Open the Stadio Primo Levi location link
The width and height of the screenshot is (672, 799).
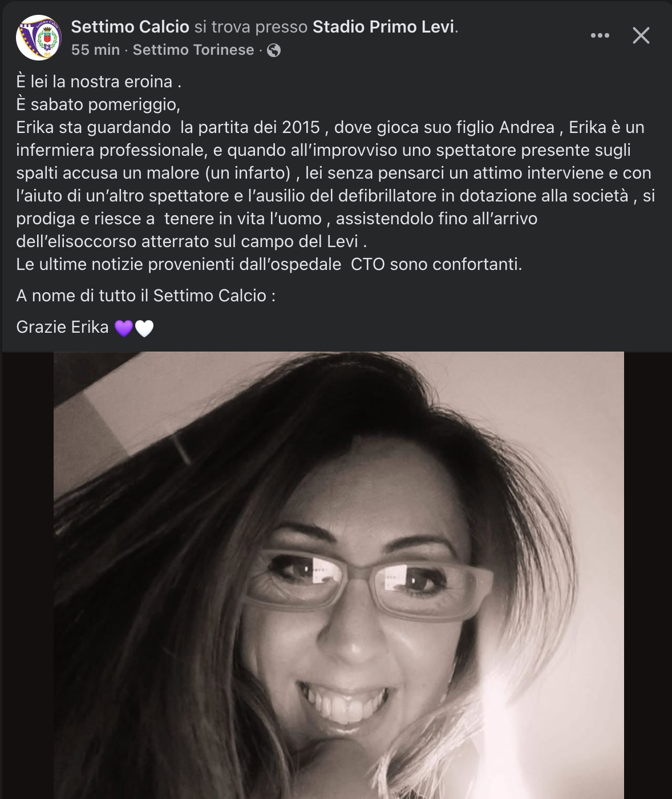(x=384, y=27)
